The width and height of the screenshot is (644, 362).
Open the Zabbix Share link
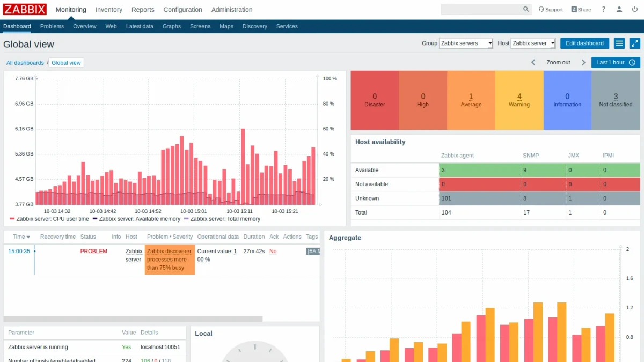(x=581, y=10)
